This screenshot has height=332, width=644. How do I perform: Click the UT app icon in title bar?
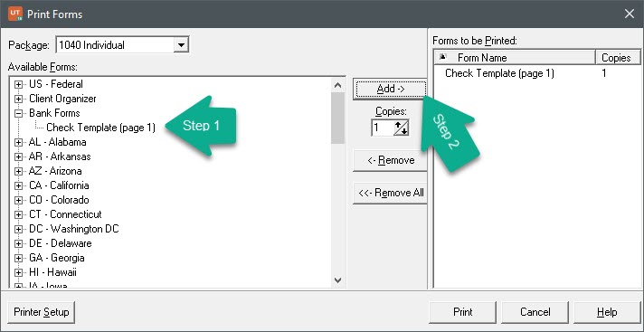click(x=14, y=14)
